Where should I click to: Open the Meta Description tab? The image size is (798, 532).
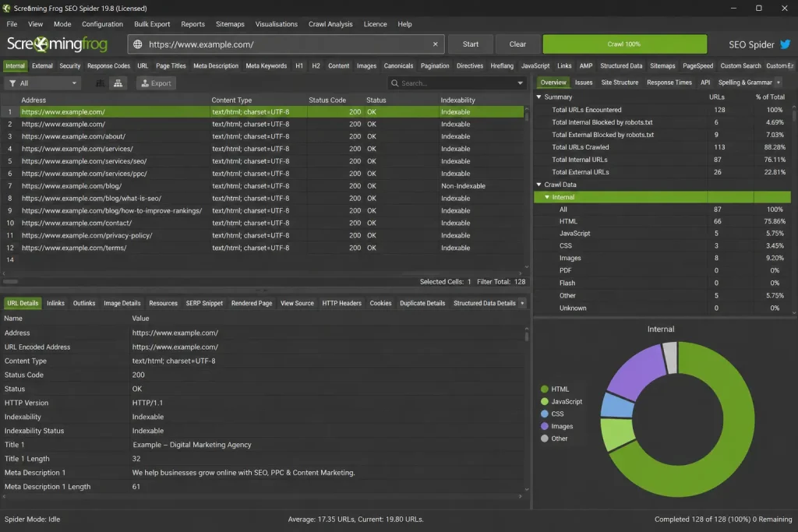216,65
